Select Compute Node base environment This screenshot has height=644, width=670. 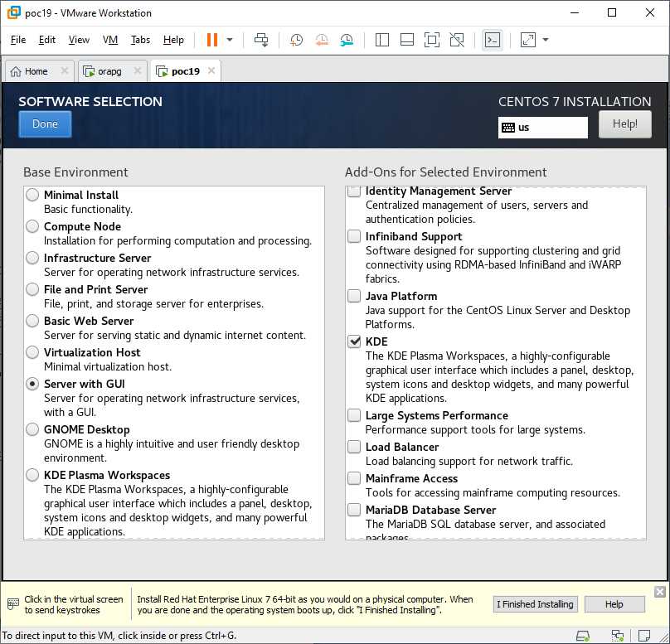point(32,226)
